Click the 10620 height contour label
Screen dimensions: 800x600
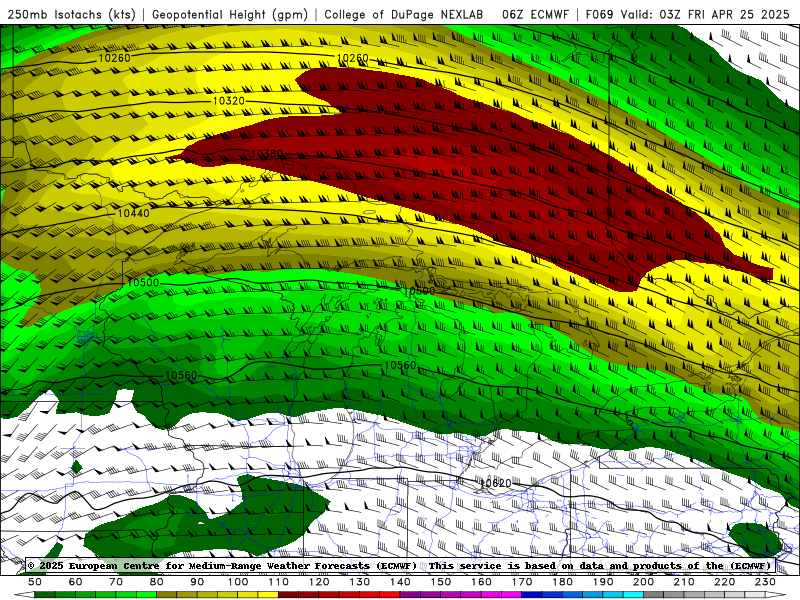click(495, 483)
